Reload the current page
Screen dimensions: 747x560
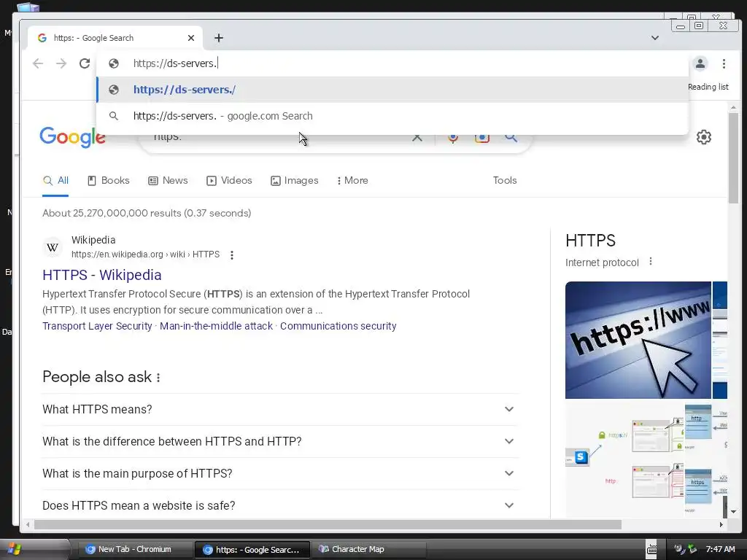(85, 63)
